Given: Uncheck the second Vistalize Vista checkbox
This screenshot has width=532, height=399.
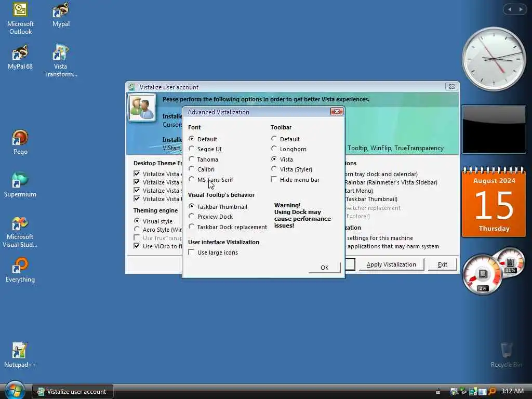Looking at the screenshot, I should coord(137,182).
